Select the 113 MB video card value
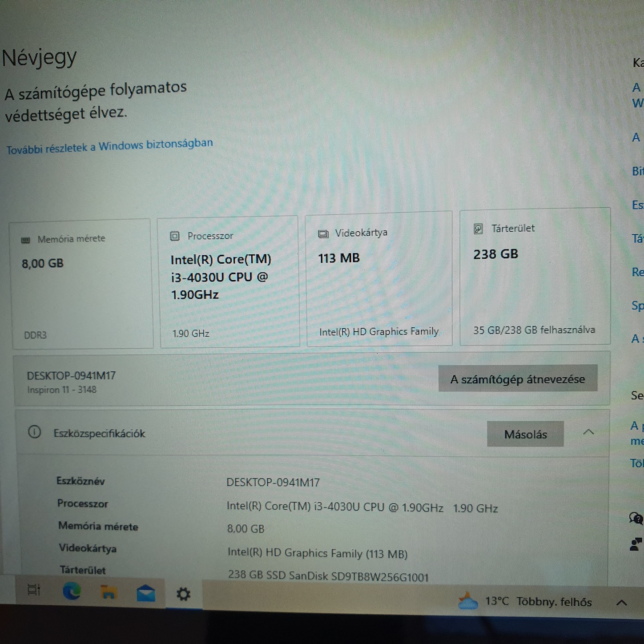This screenshot has height=644, width=644. [x=339, y=258]
